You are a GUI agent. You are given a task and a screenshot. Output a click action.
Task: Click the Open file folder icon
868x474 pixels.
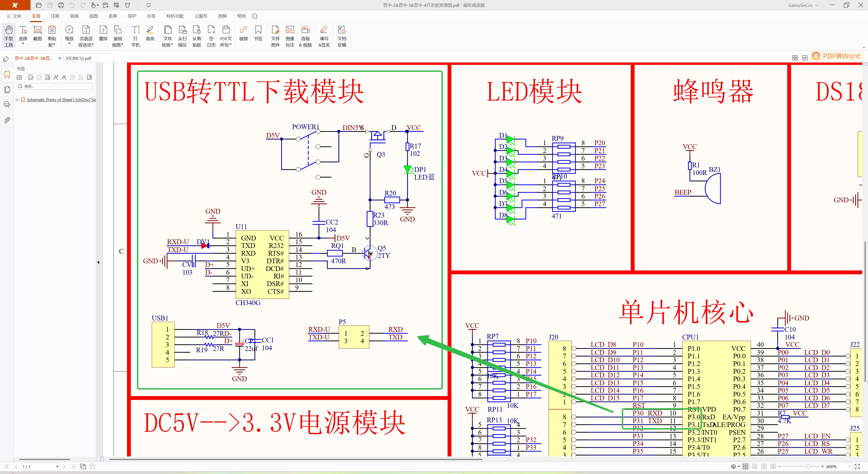pos(39,5)
